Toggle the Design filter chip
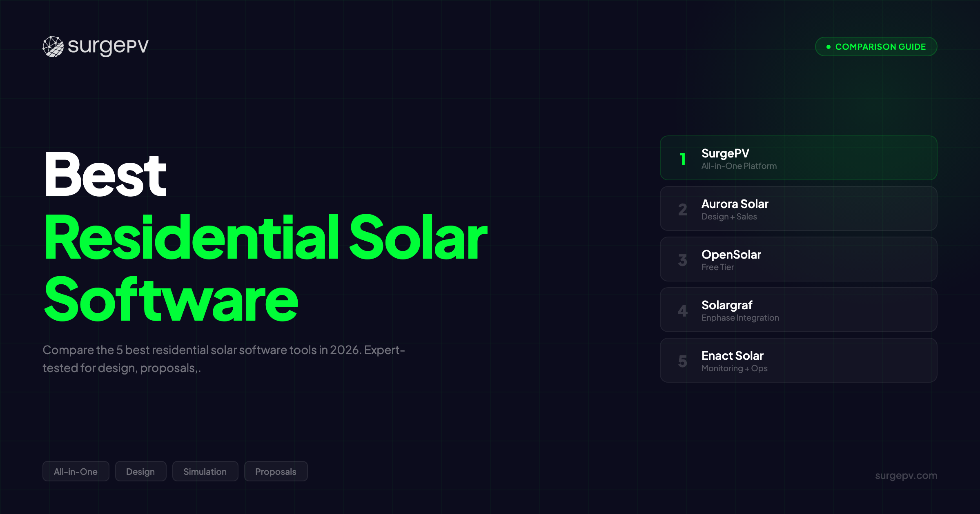Screen dimensions: 980x514 140,471
